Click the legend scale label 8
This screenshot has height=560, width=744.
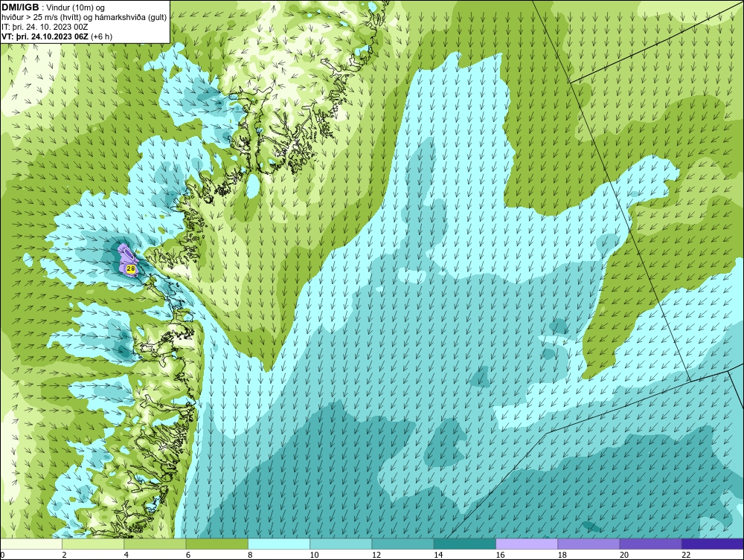pos(250,555)
